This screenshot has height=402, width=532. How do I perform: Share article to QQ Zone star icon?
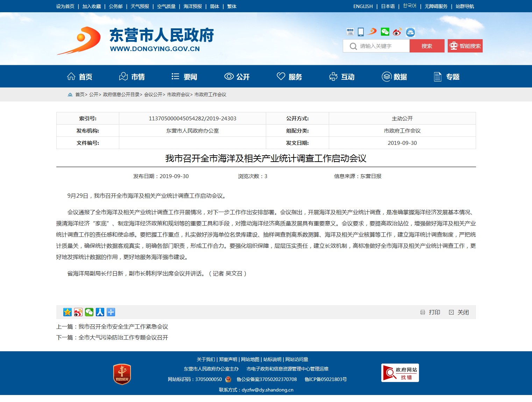(68, 312)
